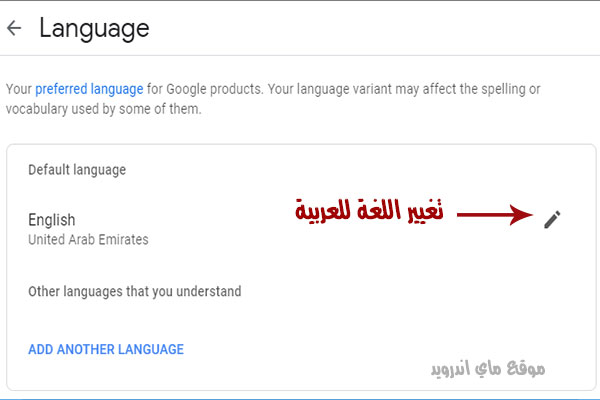
Task: Click the United Arab Emirates region text
Action: 88,240
